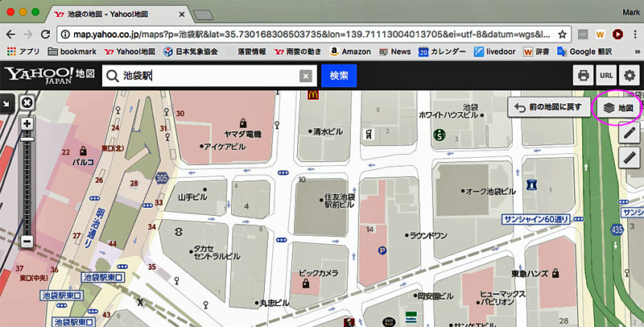Open the Amazon bookmark
This screenshot has height=327, width=644.
[350, 52]
